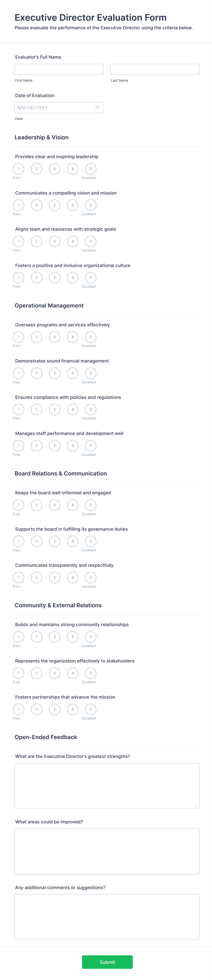Select Excellent for inclusive organizational culture

click(90, 278)
